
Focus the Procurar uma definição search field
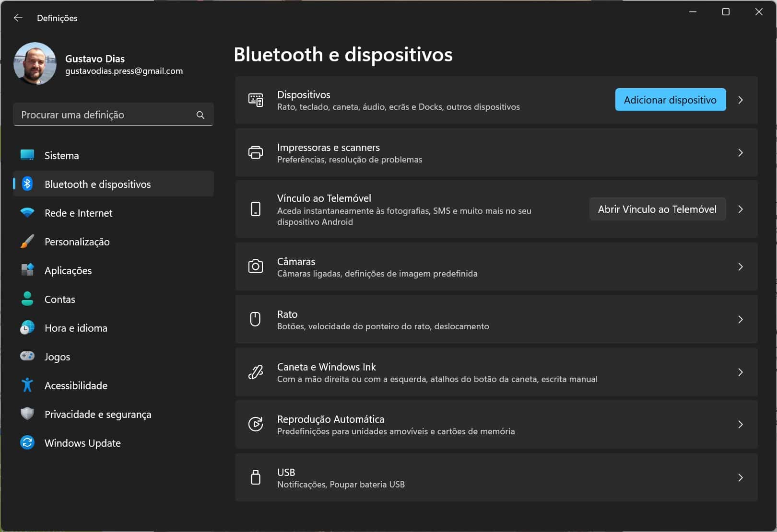click(x=106, y=115)
